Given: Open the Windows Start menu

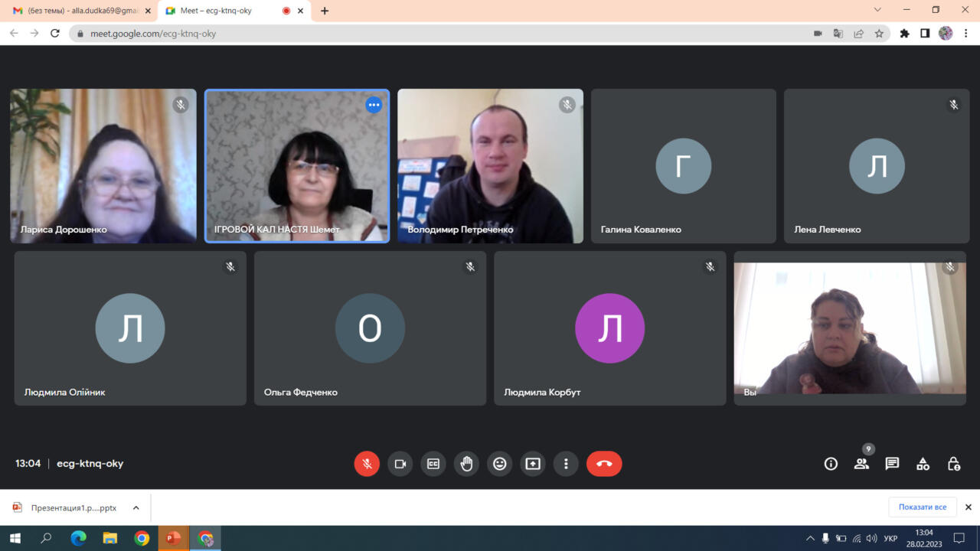Looking at the screenshot, I should tap(15, 538).
